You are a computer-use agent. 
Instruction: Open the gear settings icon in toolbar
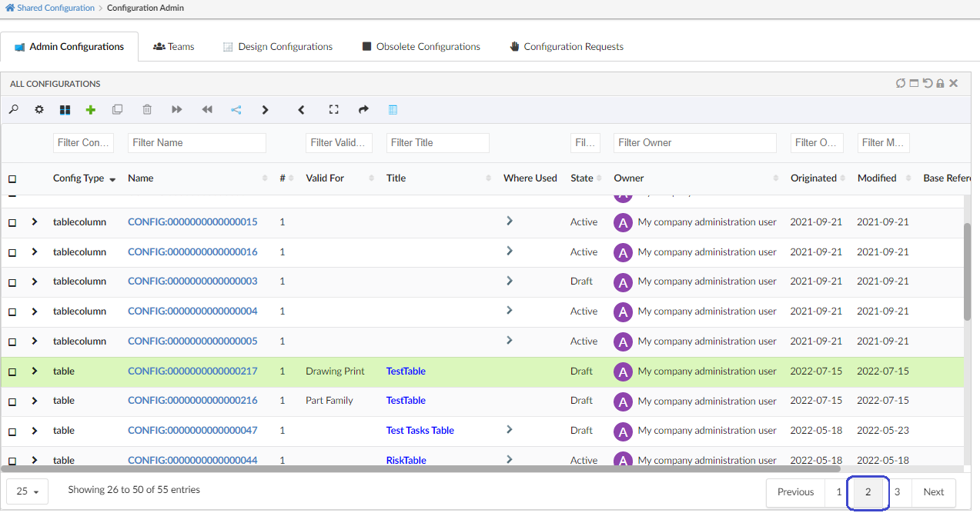tap(39, 110)
